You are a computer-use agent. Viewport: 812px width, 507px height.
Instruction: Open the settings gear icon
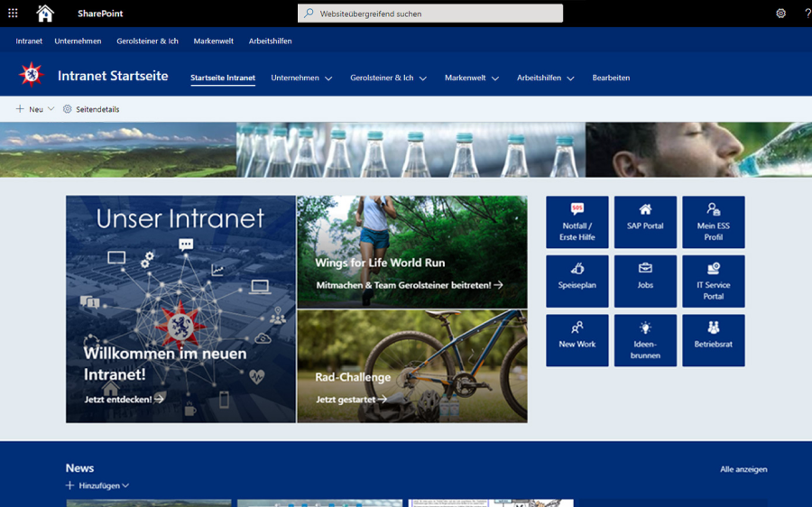(780, 14)
